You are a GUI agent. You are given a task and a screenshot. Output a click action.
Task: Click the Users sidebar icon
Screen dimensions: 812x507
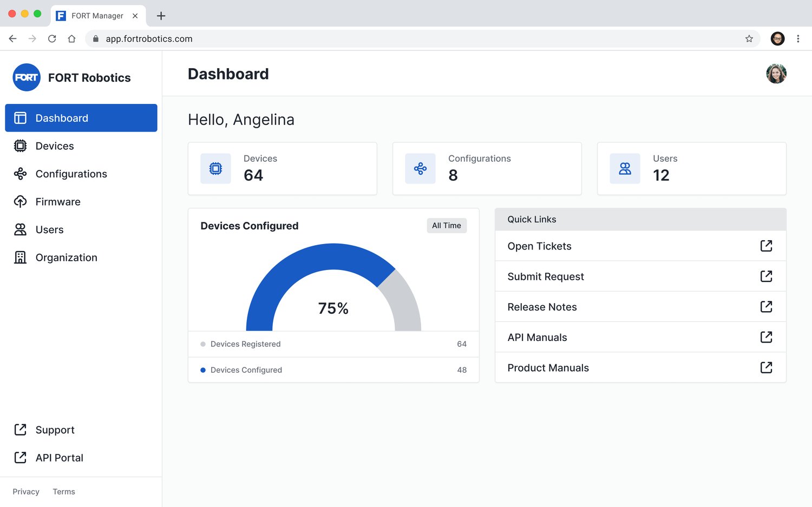[x=19, y=229]
